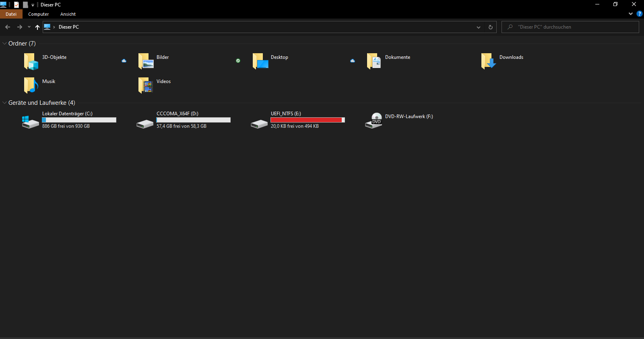Open the Dokumente folder icon
Viewport: 644px width, 339px height.
(374, 61)
